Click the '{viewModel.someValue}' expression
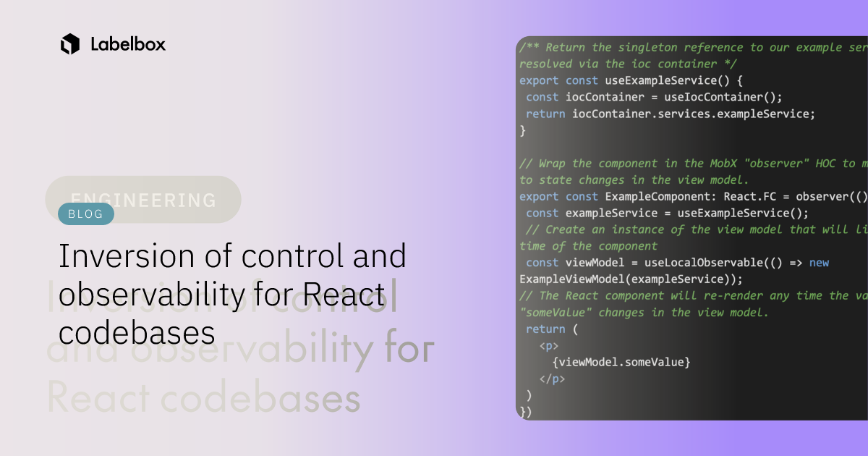The height and width of the screenshot is (456, 868). point(621,361)
